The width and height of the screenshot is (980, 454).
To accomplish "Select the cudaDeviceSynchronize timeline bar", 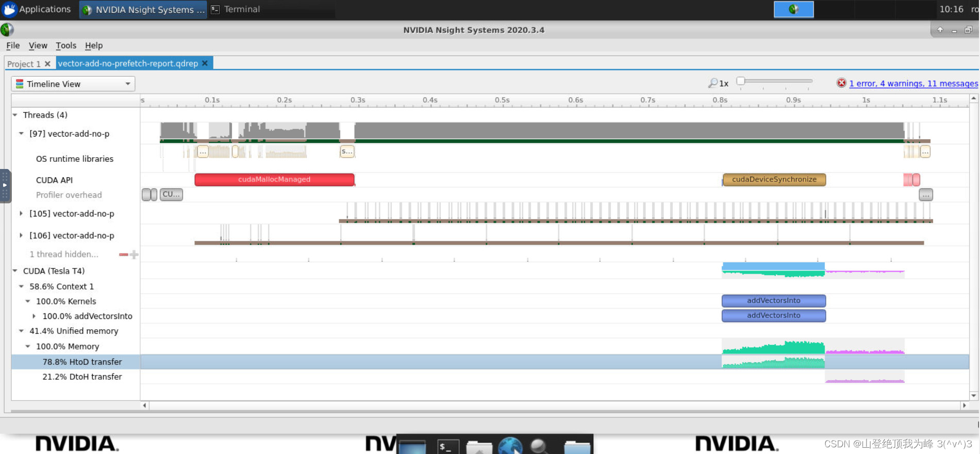I will click(774, 179).
